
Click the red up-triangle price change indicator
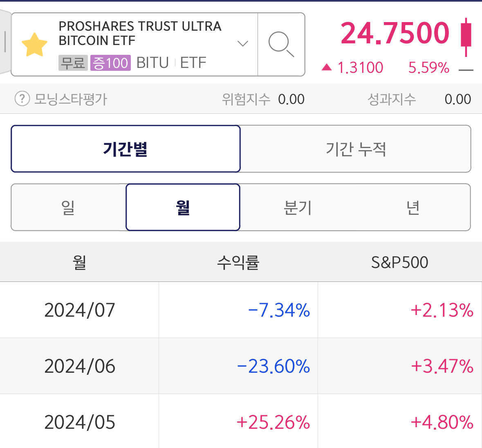tap(327, 68)
